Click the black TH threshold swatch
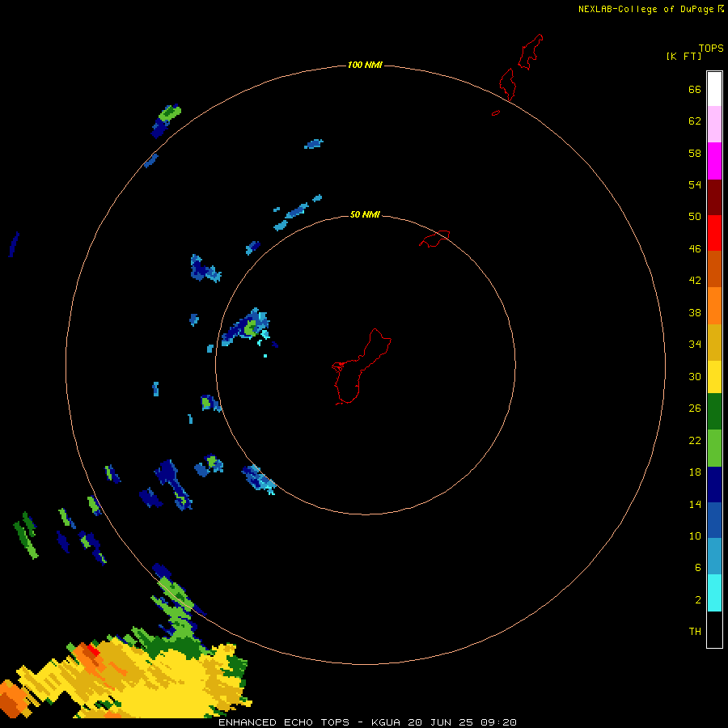The width and height of the screenshot is (728, 728). pyautogui.click(x=714, y=629)
